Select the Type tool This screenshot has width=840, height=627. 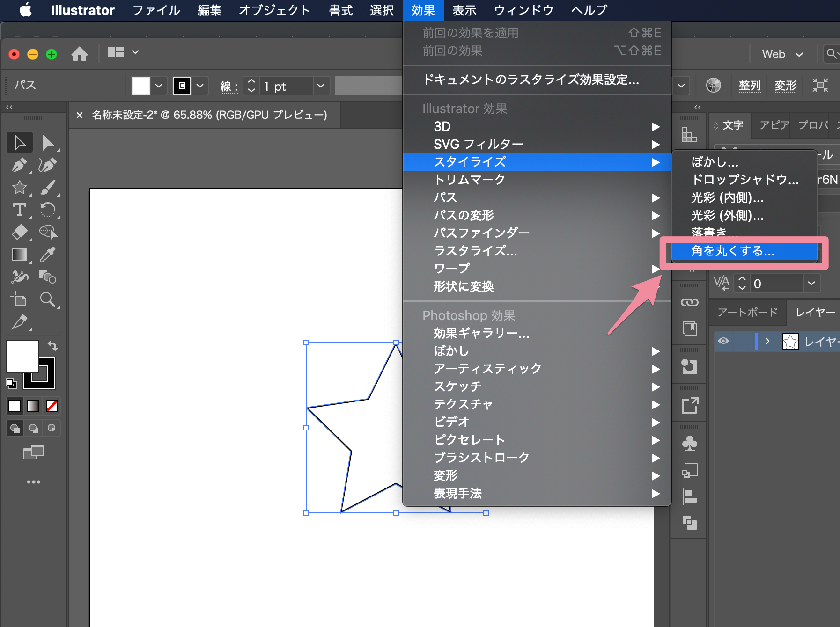(19, 210)
